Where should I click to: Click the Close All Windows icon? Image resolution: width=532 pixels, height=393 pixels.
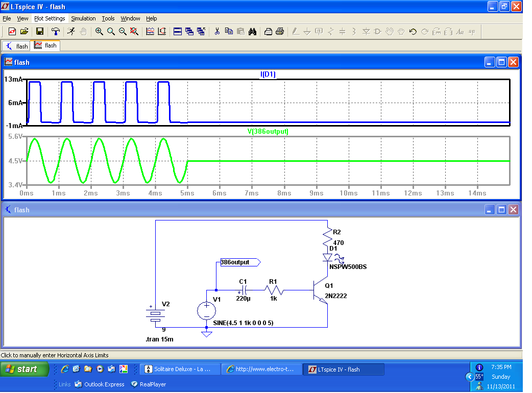click(201, 32)
